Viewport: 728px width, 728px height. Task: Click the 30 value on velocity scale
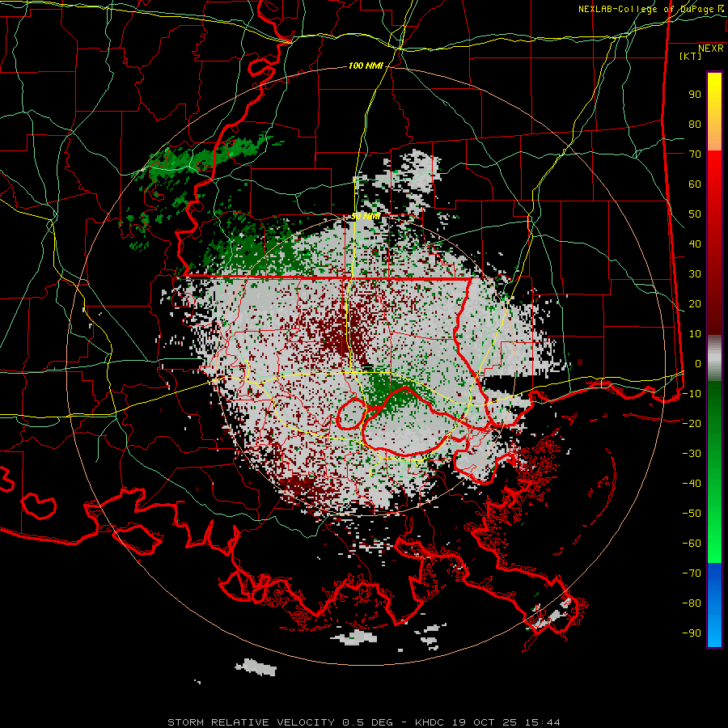coord(695,274)
